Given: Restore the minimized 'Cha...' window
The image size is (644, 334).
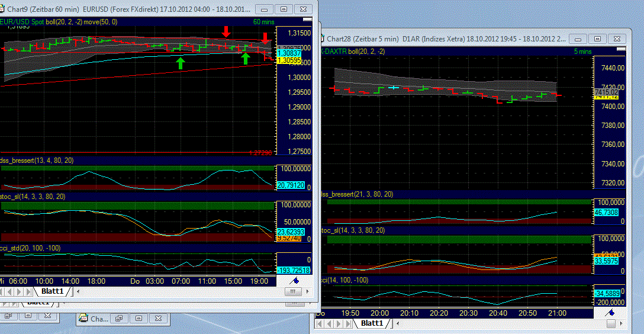Looking at the screenshot, I should pos(119,319).
